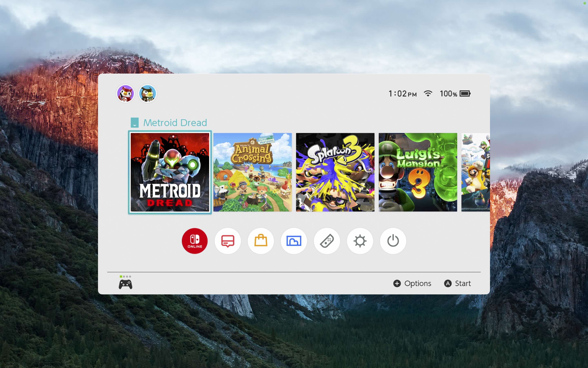Open the Controllers icon

point(327,241)
